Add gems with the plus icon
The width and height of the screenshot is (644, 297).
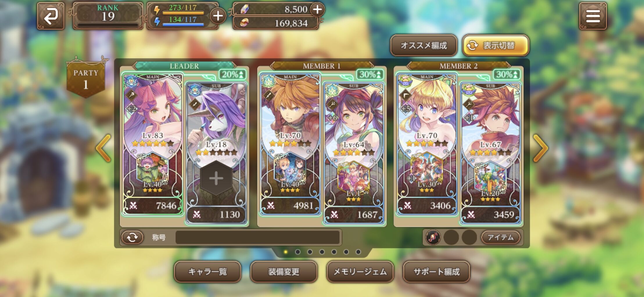coord(317,9)
